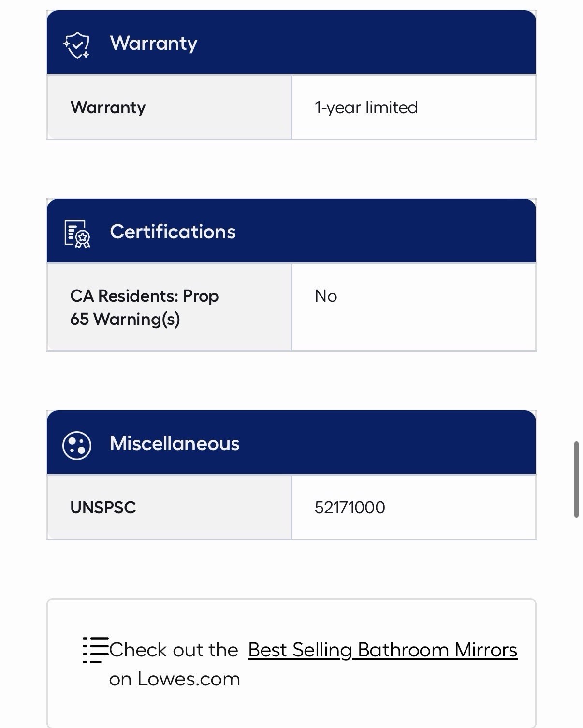
Task: Select the UNSPSC code 52171000
Action: [350, 508]
